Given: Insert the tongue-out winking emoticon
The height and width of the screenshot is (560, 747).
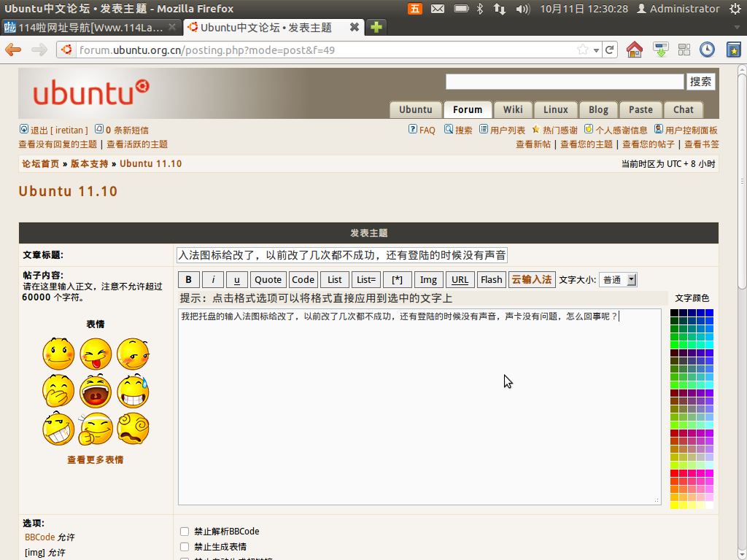Looking at the screenshot, I should coord(96,354).
